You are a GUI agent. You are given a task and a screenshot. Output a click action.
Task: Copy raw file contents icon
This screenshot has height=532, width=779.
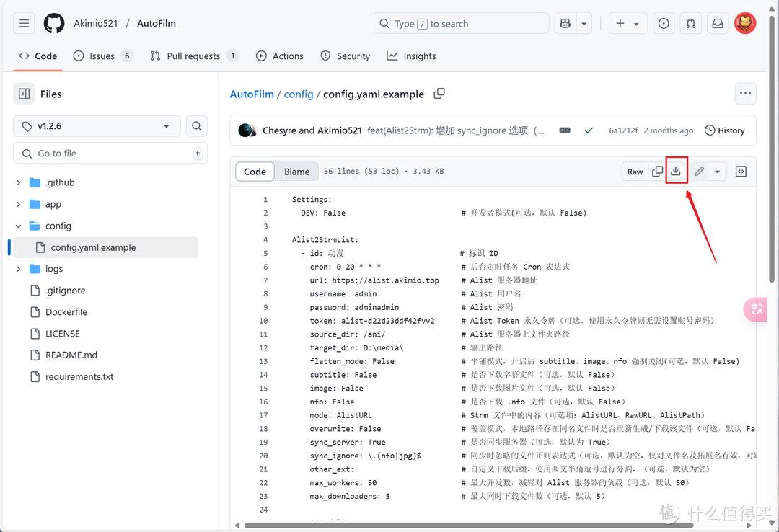click(657, 172)
